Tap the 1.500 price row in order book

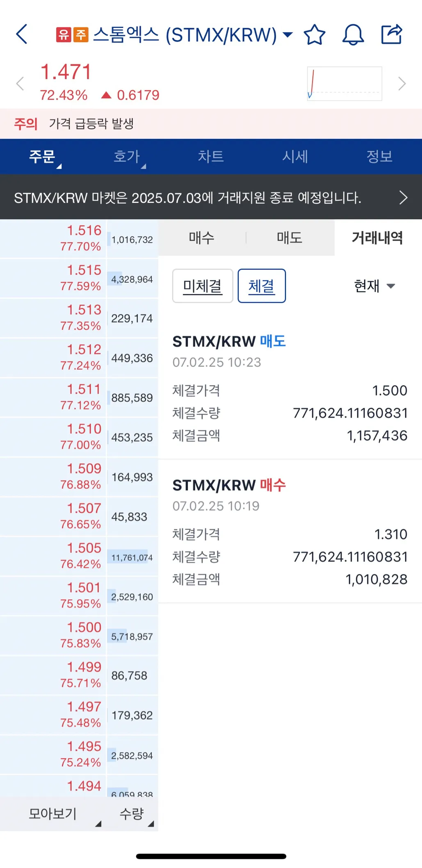[78, 634]
